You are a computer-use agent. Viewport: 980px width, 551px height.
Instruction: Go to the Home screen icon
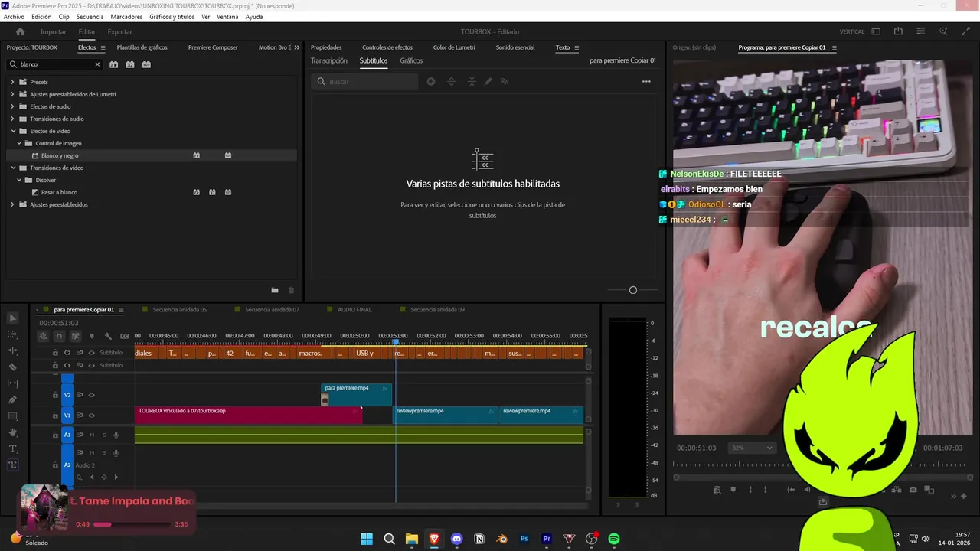click(21, 32)
